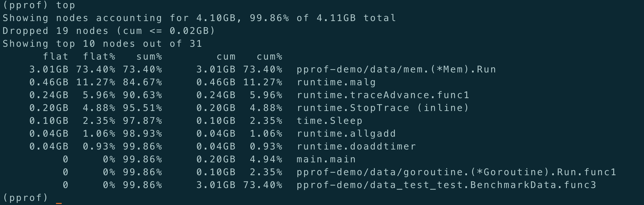644x205 pixels.
Task: Click the runtime.malg function entry
Action: coord(336,82)
